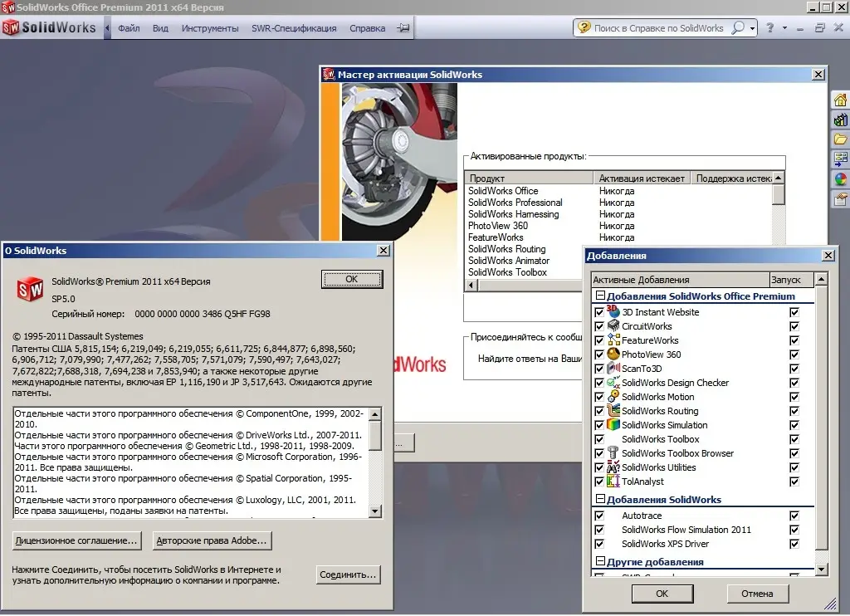The height and width of the screenshot is (616, 850).
Task: Click products list left scroll arrow
Action: pos(471,285)
